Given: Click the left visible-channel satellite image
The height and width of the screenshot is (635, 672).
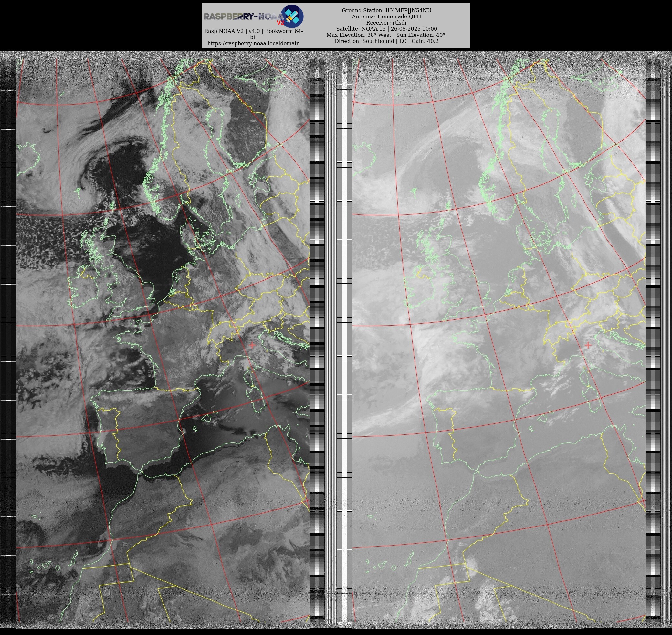Looking at the screenshot, I should click(163, 340).
